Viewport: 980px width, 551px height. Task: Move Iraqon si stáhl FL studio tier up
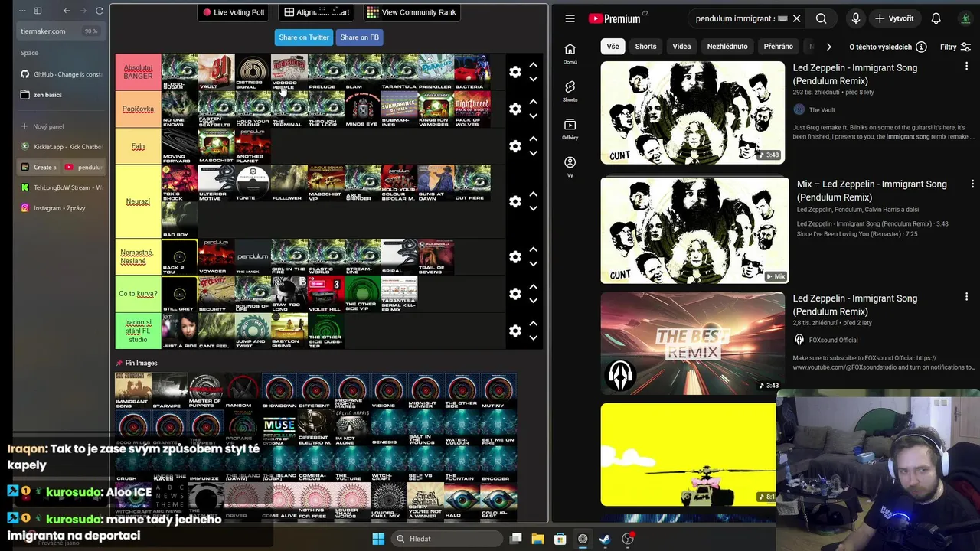pos(534,324)
